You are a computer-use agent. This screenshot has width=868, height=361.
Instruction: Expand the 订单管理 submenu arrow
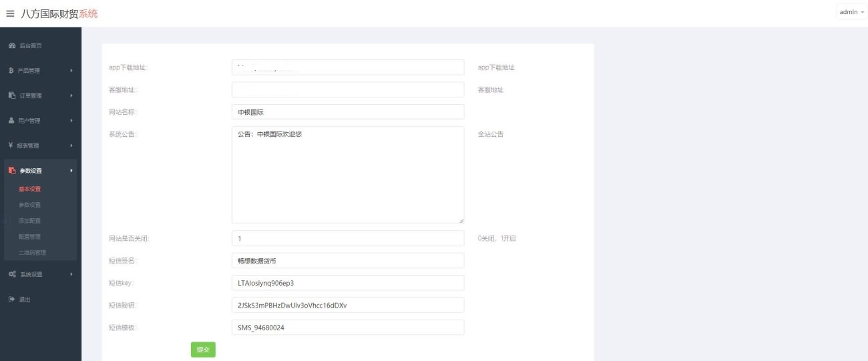pos(70,95)
